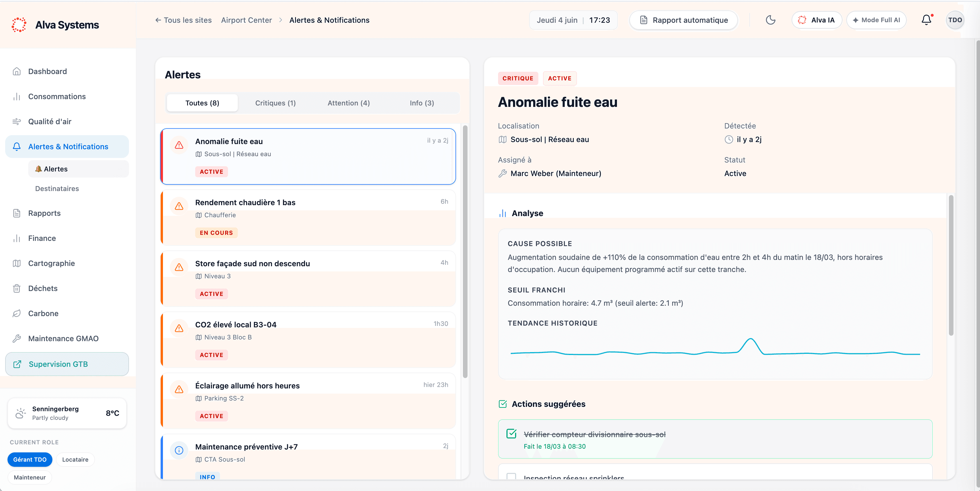Viewport: 980px width, 491px height.
Task: Open Dashboard home icon in sidebar
Action: coord(17,71)
